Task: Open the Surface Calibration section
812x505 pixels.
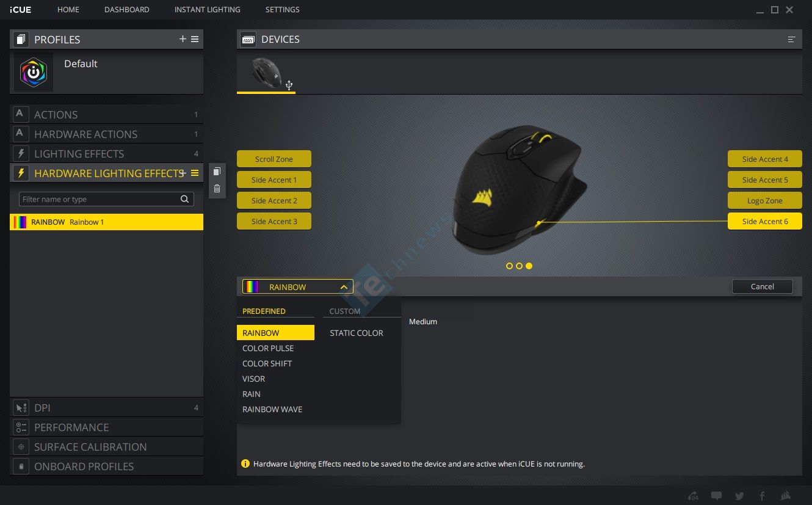Action: pos(106,447)
